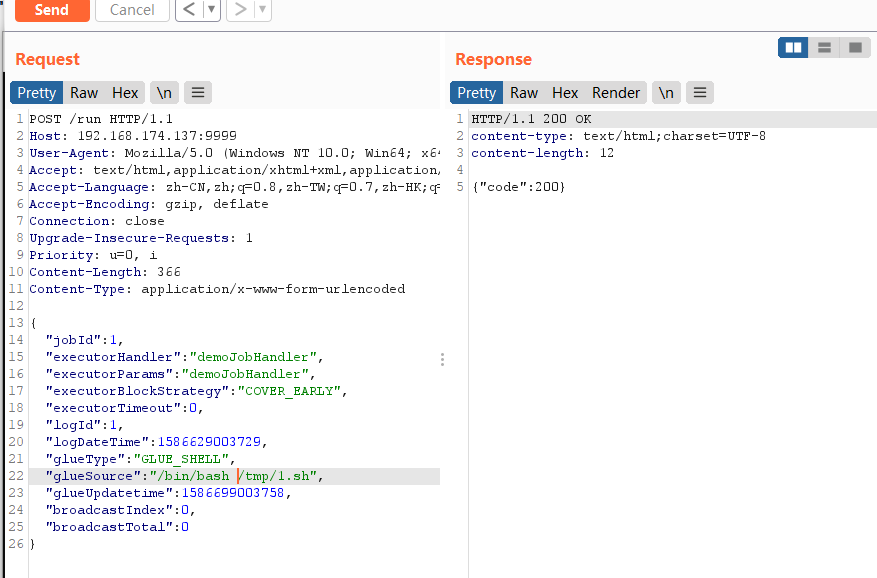
Task: Click the Accept: text/html header line
Action: pyautogui.click(x=234, y=170)
